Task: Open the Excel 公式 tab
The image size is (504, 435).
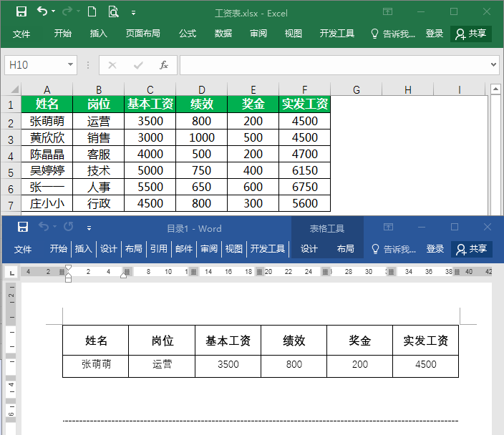Action: tap(188, 34)
